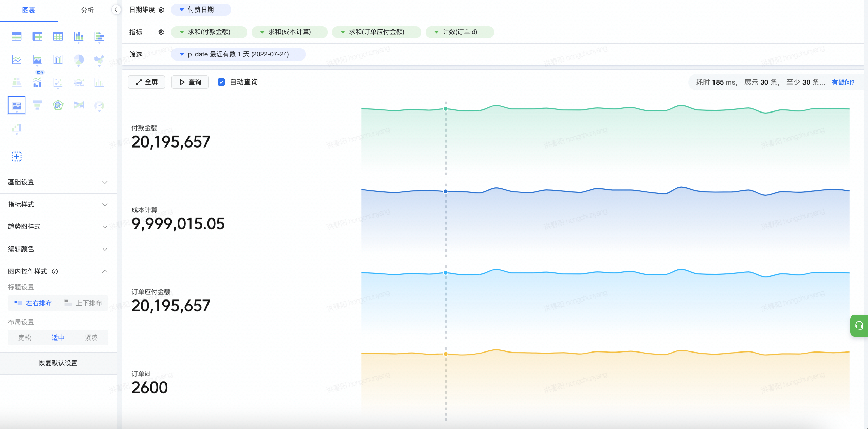The height and width of the screenshot is (429, 868).
Task: Add a custom chart with dotted plus icon
Action: [x=17, y=157]
